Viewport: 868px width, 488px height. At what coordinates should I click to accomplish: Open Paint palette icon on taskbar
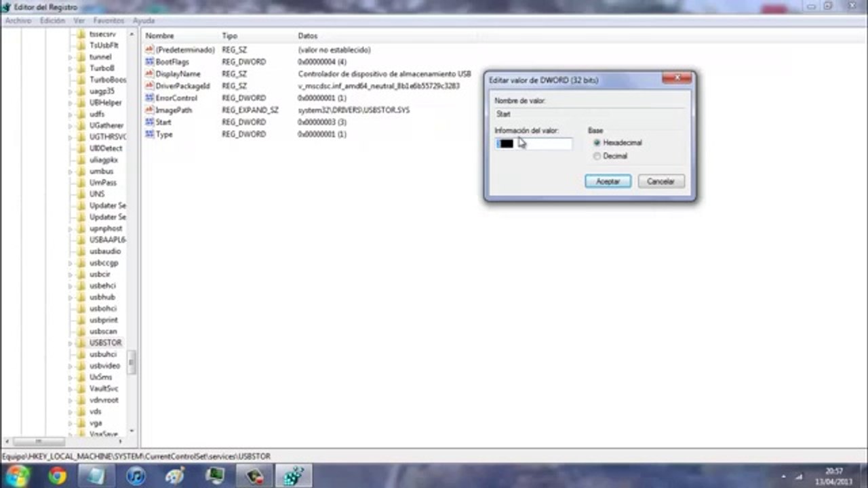[x=176, y=476]
